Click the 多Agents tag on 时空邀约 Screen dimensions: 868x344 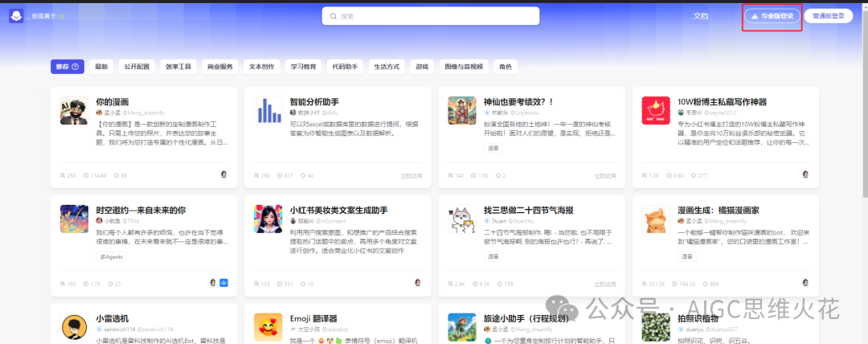(111, 257)
